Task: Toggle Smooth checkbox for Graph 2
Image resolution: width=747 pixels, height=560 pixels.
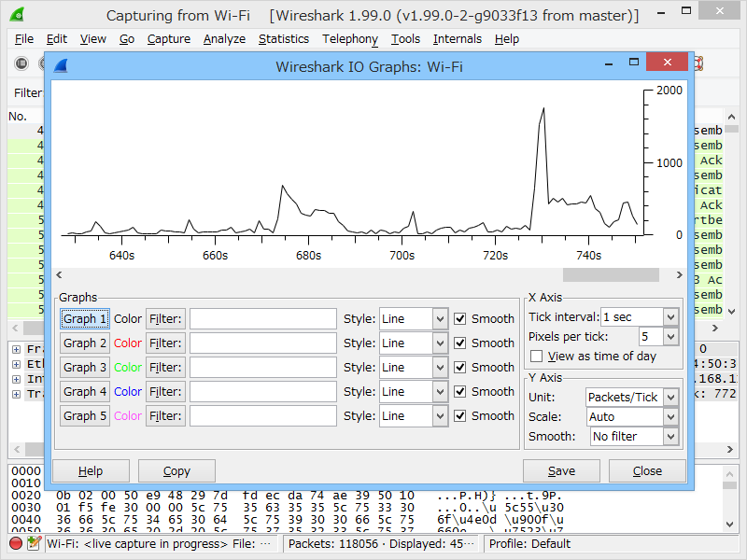Action: 459,343
